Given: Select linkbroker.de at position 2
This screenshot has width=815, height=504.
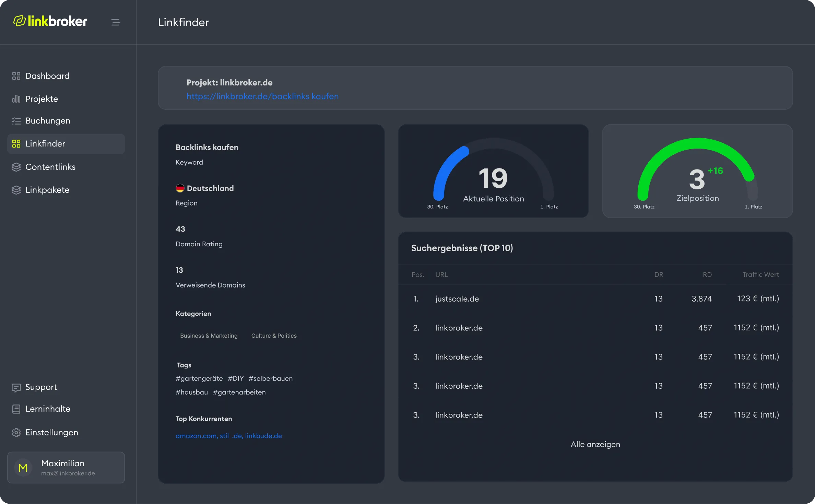Looking at the screenshot, I should [x=595, y=328].
